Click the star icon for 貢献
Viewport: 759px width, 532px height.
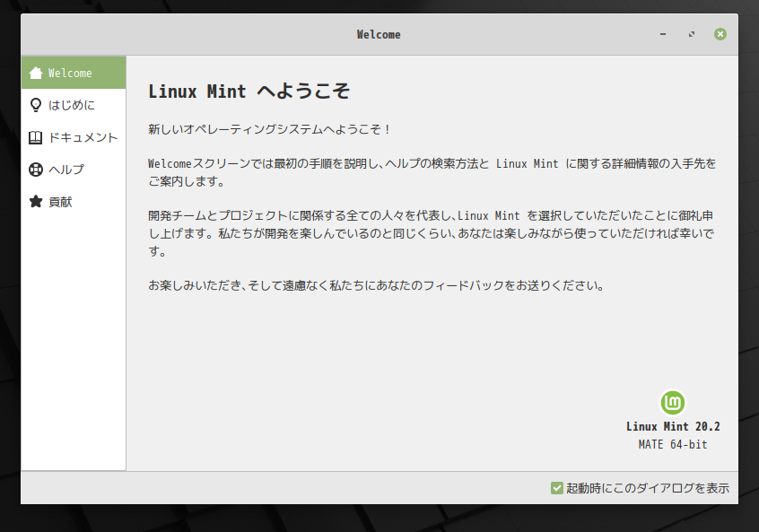click(x=36, y=201)
